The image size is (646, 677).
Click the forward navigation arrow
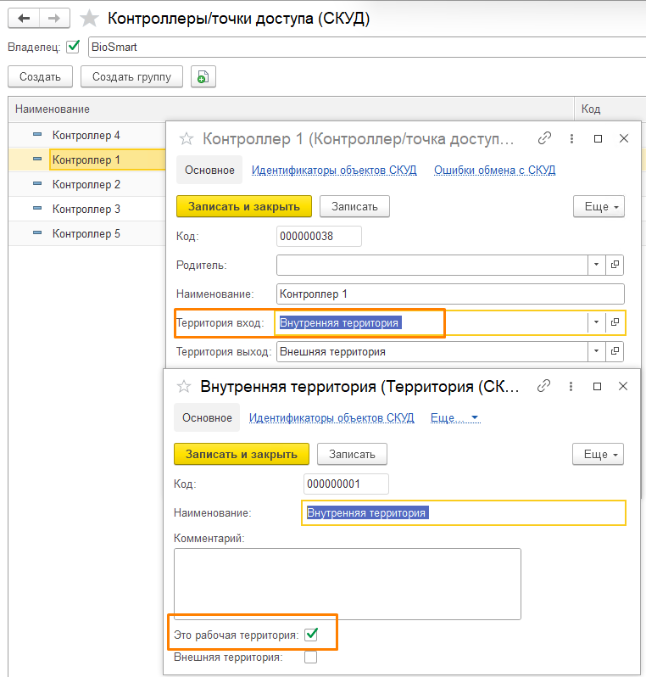tap(54, 18)
